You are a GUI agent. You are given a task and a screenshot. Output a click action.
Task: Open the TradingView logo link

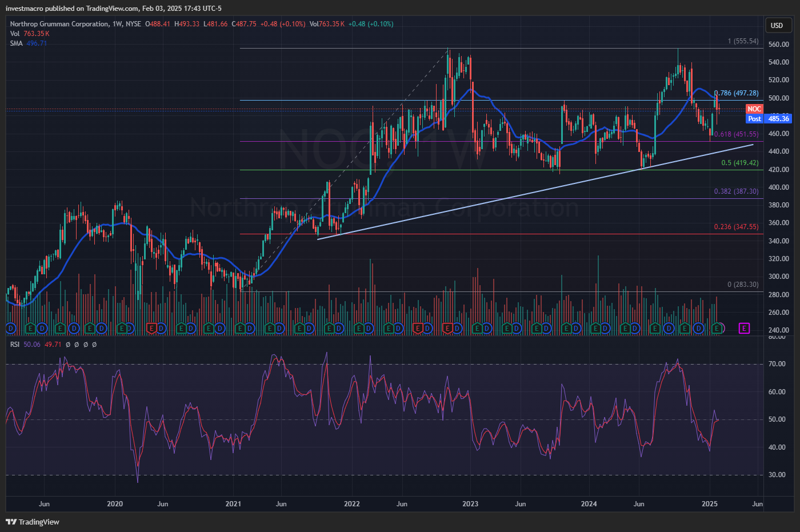tap(33, 522)
